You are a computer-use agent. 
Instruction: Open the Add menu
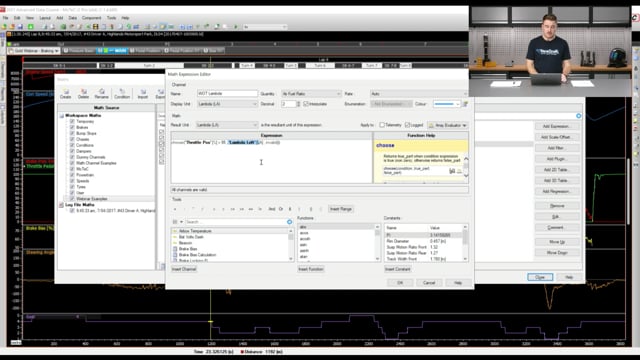60,18
